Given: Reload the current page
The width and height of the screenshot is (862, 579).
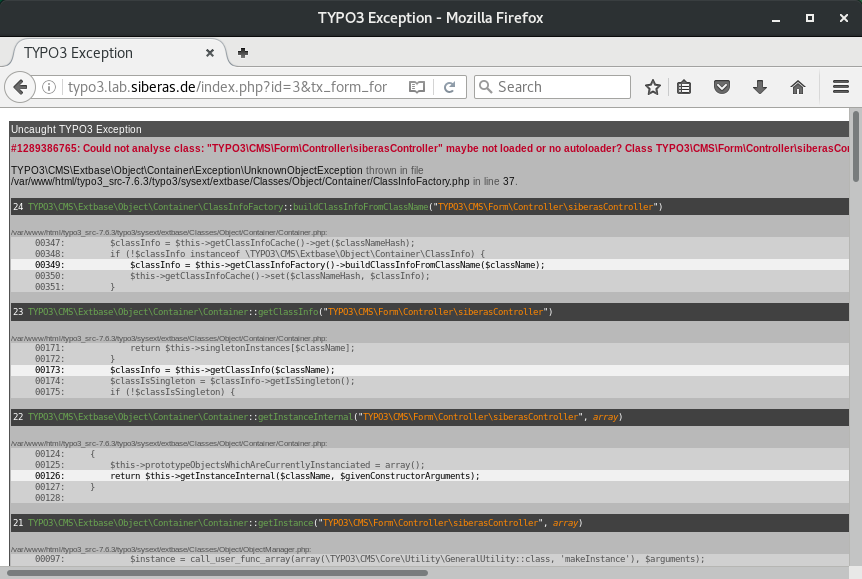Looking at the screenshot, I should click(450, 87).
